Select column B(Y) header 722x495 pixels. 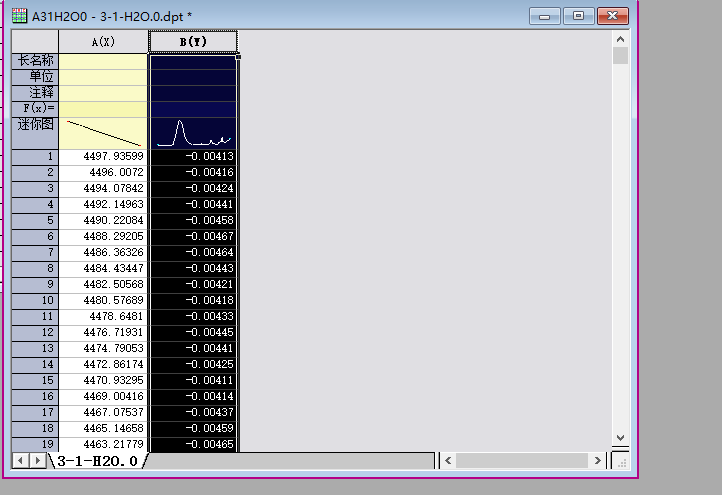[x=193, y=41]
